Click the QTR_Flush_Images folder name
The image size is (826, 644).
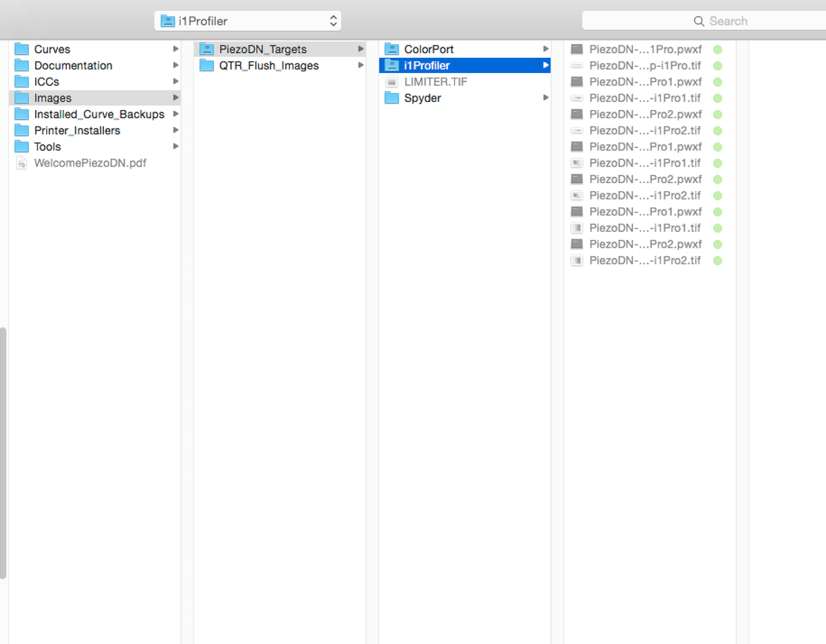(269, 65)
